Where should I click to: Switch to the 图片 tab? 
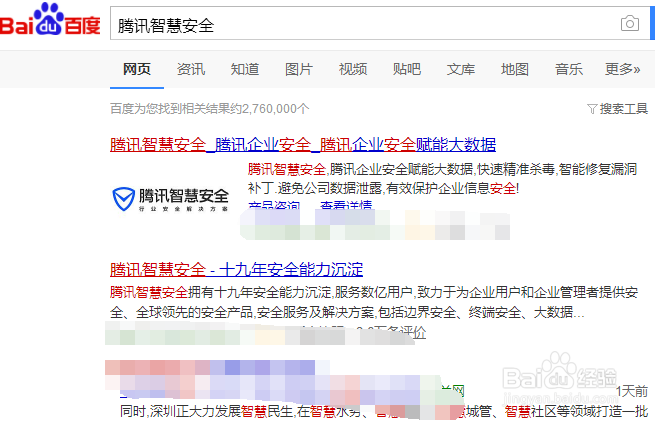[299, 69]
